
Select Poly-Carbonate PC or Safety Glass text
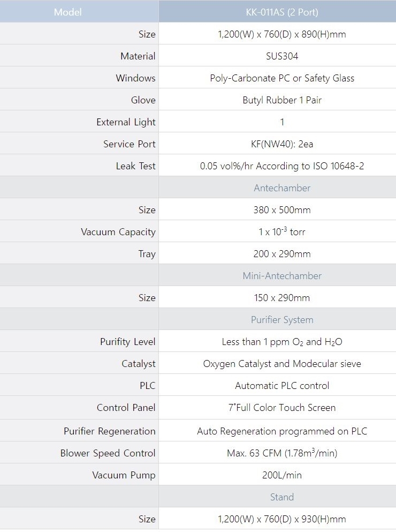(282, 78)
